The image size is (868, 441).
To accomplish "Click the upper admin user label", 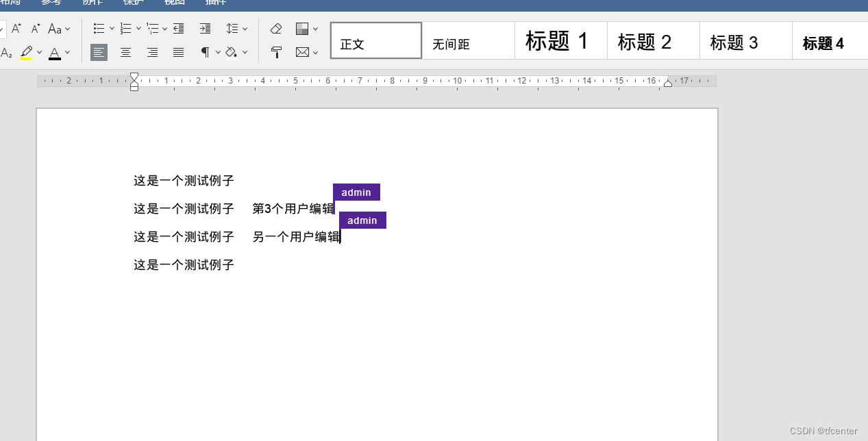I will (x=356, y=192).
